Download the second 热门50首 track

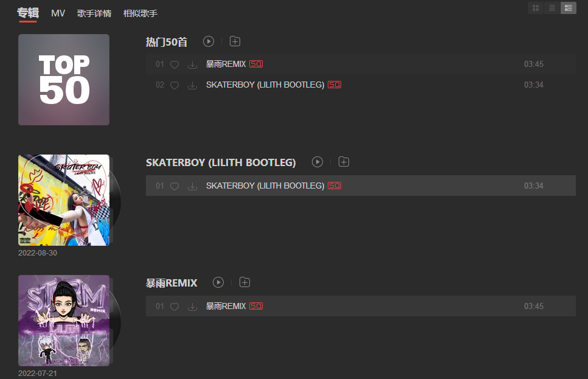[192, 85]
